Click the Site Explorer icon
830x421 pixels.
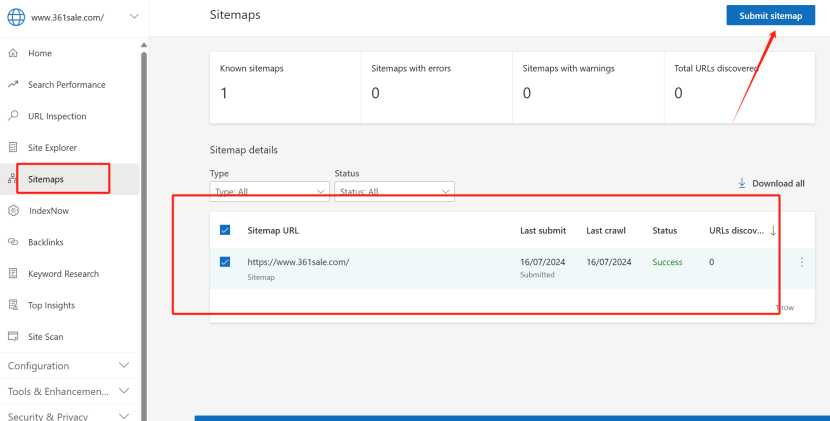(13, 148)
